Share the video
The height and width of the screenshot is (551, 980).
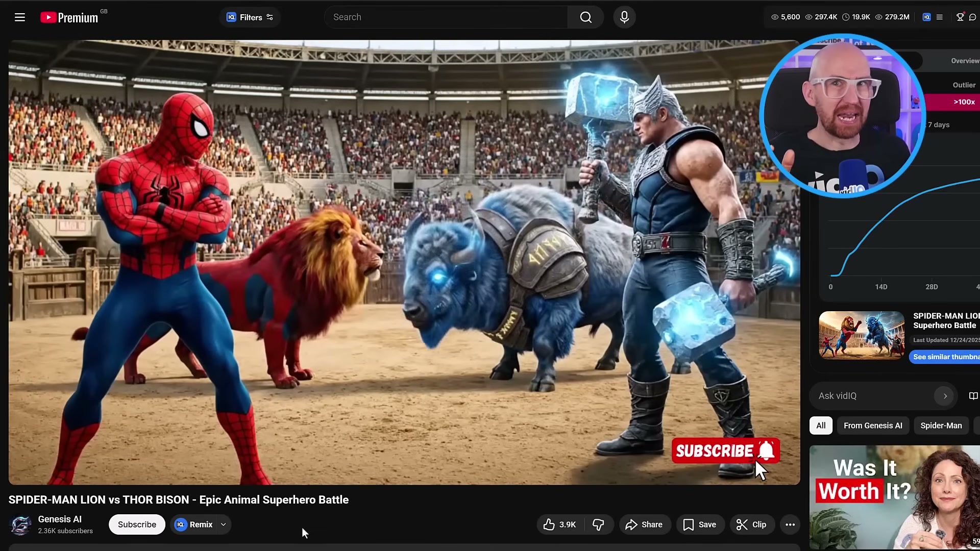[x=644, y=524]
